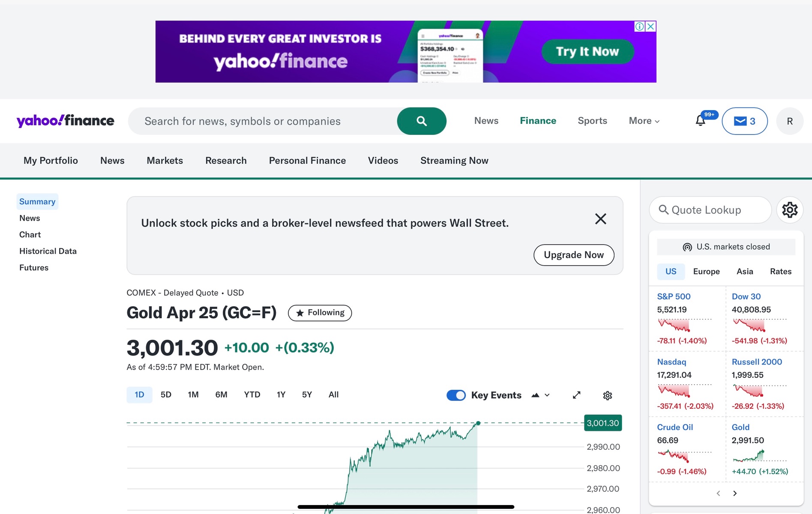Image resolution: width=812 pixels, height=514 pixels.
Task: Switch to the Europe markets tab
Action: click(706, 272)
